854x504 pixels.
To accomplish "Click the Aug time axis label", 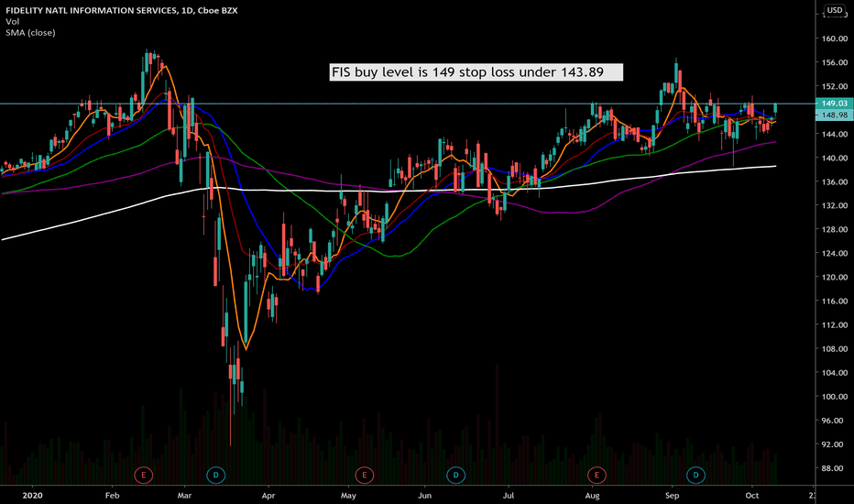I will pos(593,495).
